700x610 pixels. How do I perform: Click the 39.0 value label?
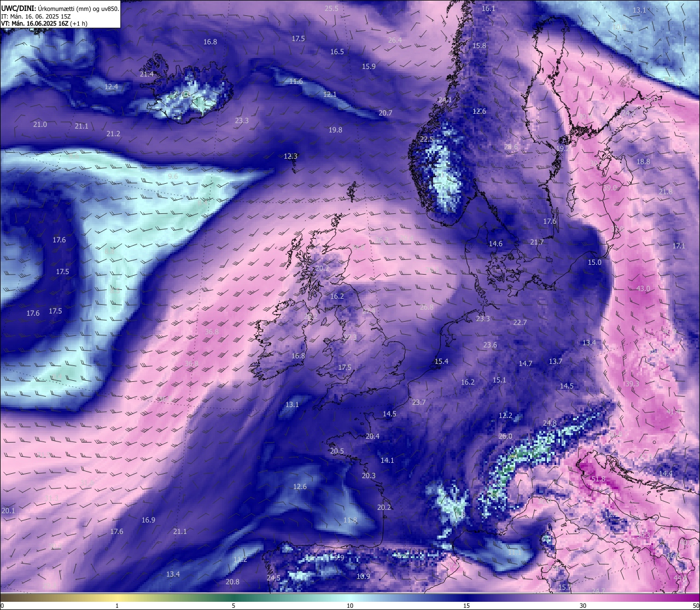click(x=610, y=188)
